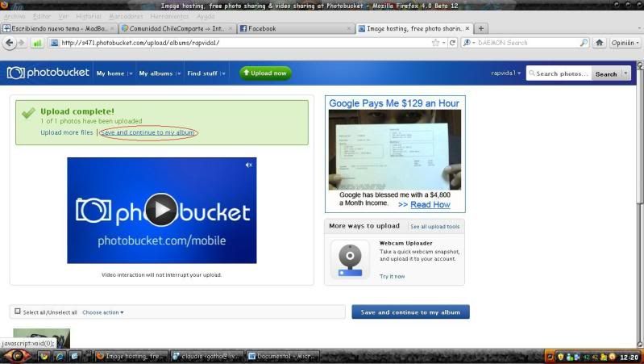Click the uploaded photo thumbnail
This screenshot has width=644, height=364.
tap(41, 338)
